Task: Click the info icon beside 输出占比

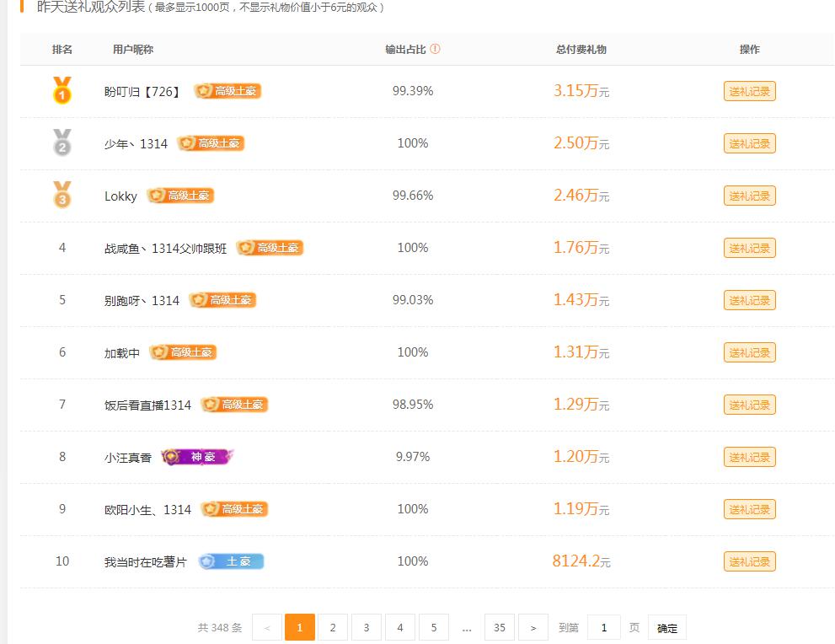Action: [x=435, y=49]
